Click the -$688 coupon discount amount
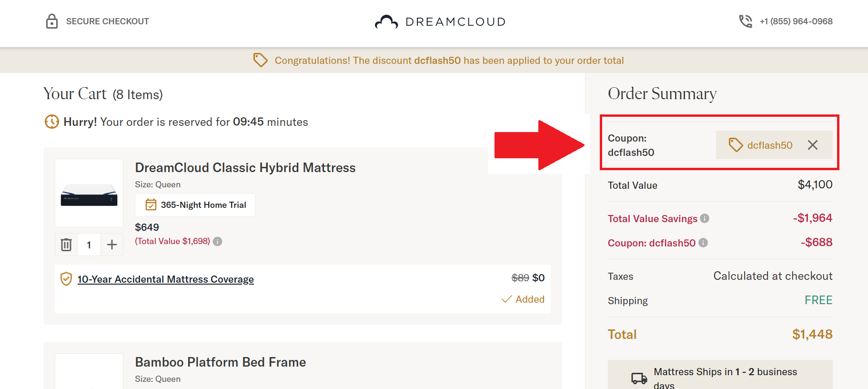 click(x=817, y=242)
